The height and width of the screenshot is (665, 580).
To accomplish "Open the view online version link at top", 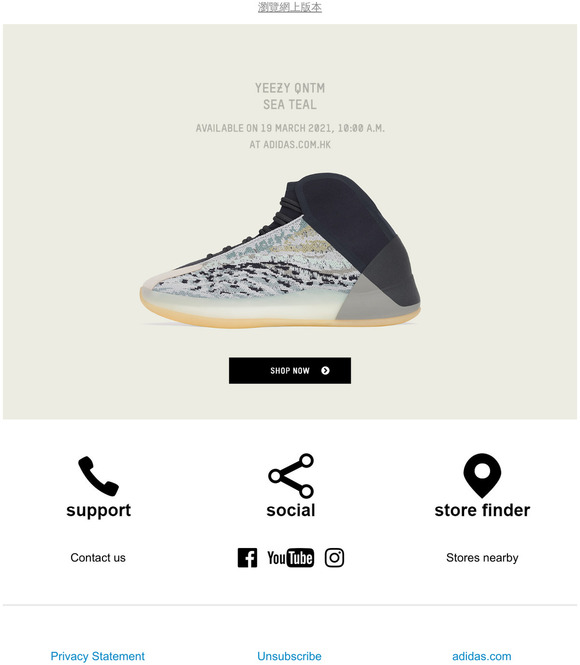I will [290, 7].
